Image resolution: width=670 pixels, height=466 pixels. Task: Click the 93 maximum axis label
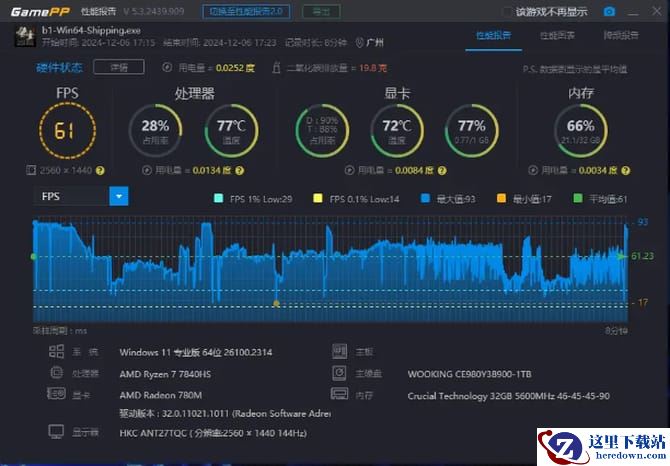pyautogui.click(x=643, y=222)
